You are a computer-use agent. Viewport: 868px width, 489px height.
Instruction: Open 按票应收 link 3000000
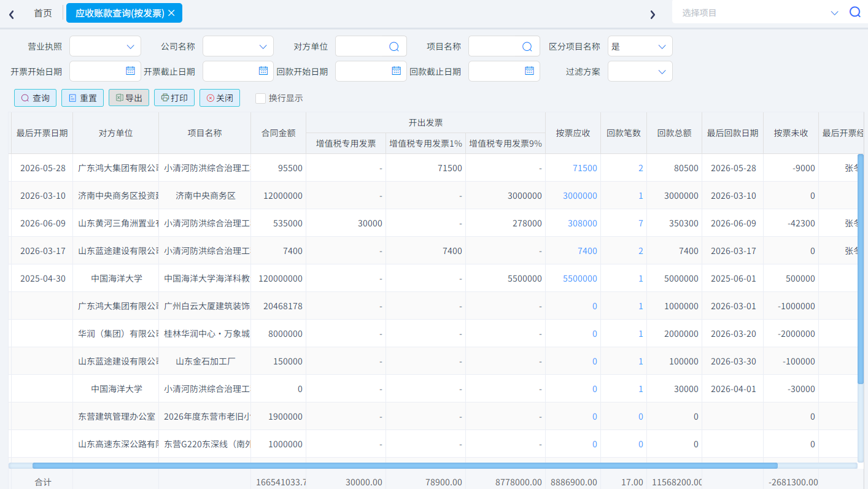point(579,196)
